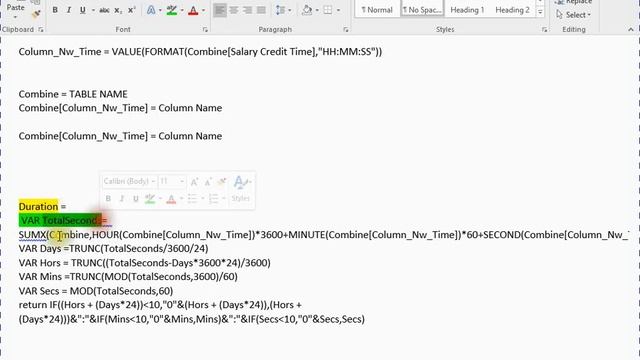Image resolution: width=640 pixels, height=360 pixels.
Task: Open underline style dropdown arrow
Action: (x=93, y=10)
